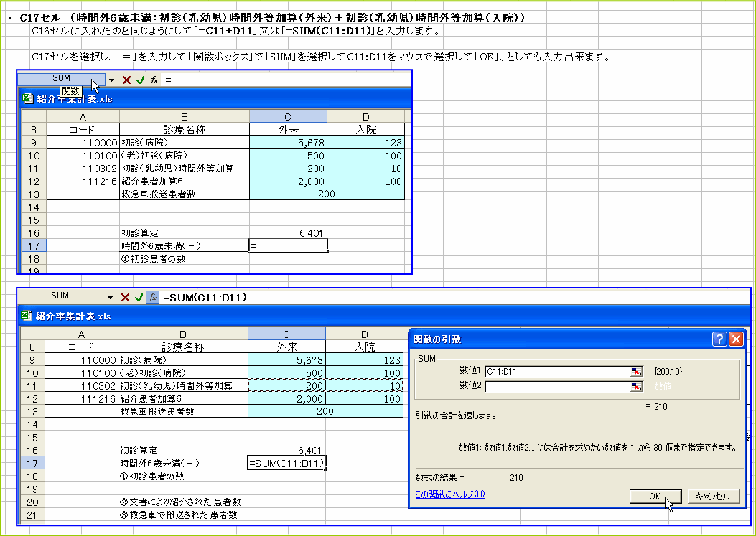Click the fx icon in the lower formula bar
Image resolution: width=756 pixels, height=536 pixels.
pyautogui.click(x=151, y=296)
